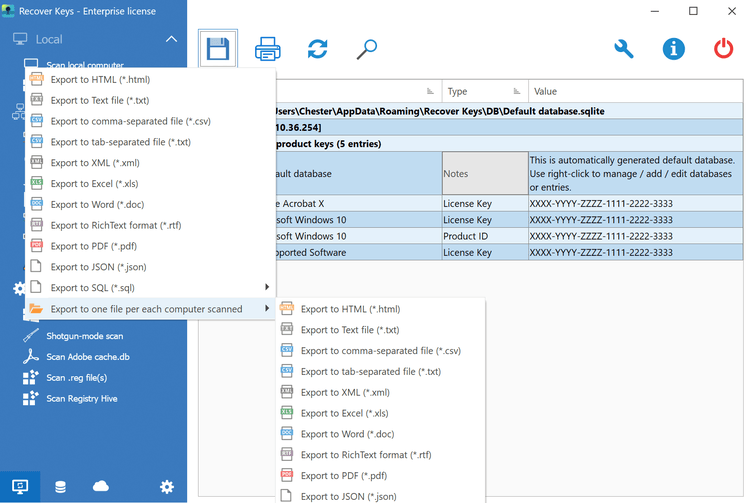
Task: Open the Type column header dropdown
Action: coord(516,92)
